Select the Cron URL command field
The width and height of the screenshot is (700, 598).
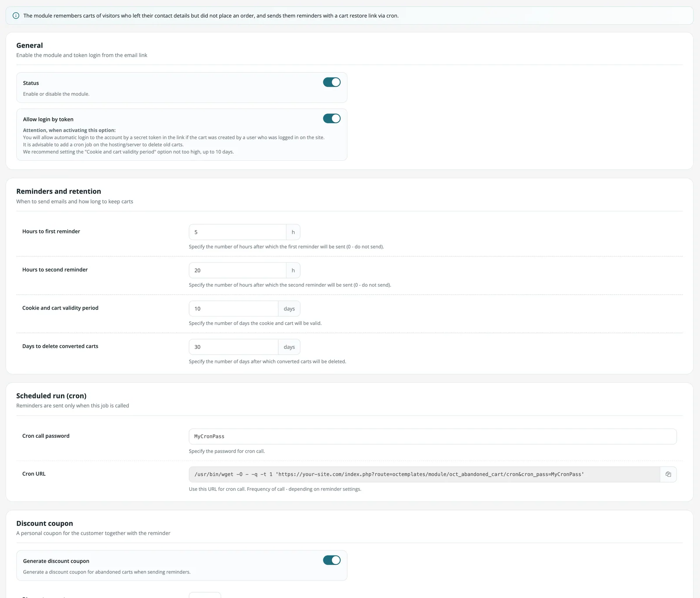[424, 474]
